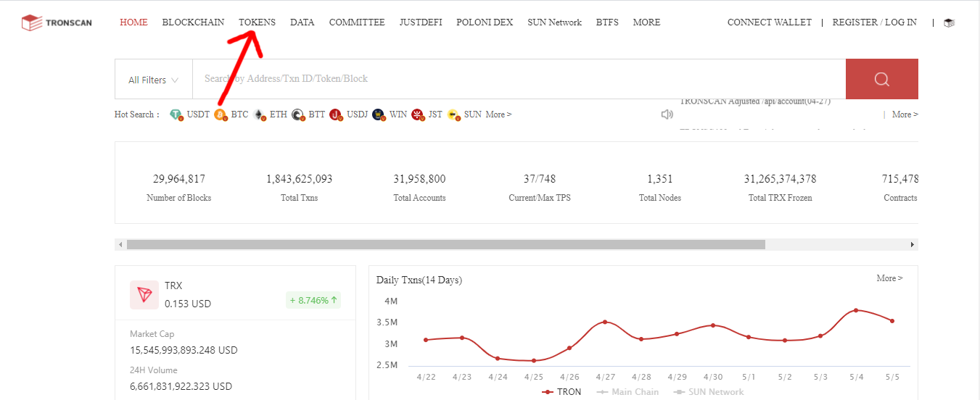Click the WIN hot search link
This screenshot has height=400, width=980.
point(398,114)
